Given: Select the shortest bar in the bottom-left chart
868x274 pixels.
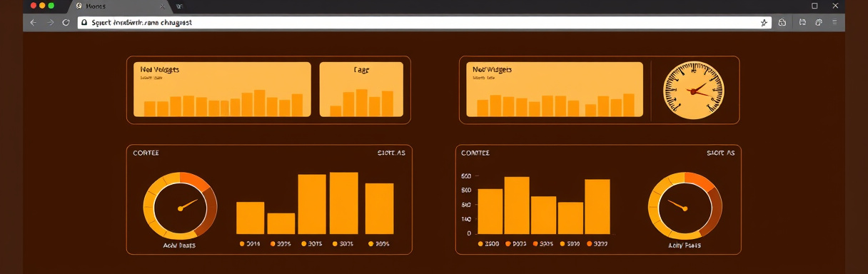Looking at the screenshot, I should [x=281, y=223].
